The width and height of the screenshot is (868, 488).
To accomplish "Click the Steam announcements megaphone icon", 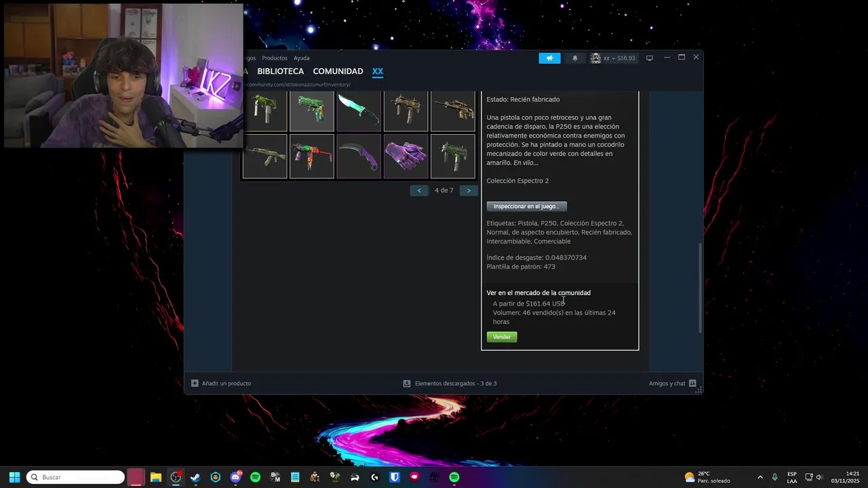I will click(550, 58).
